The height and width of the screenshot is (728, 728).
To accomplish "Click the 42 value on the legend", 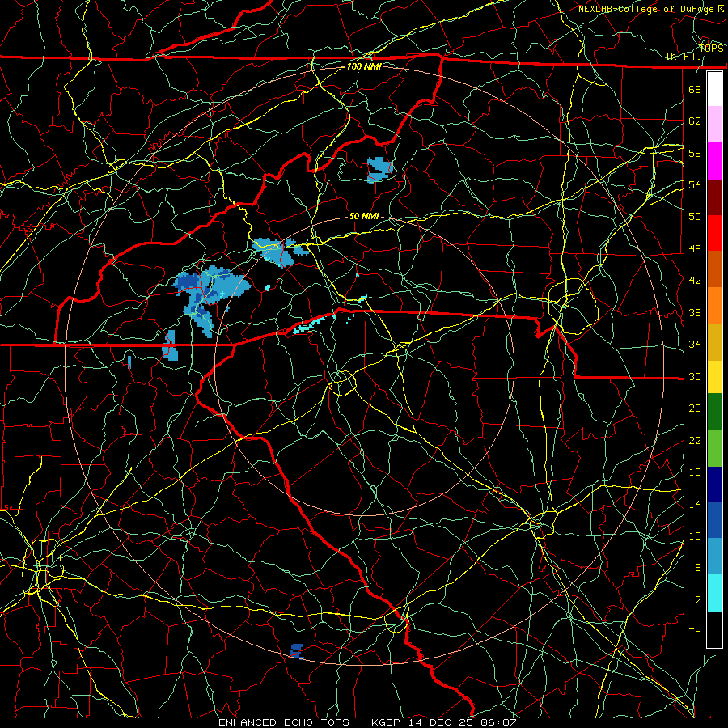I will click(695, 280).
